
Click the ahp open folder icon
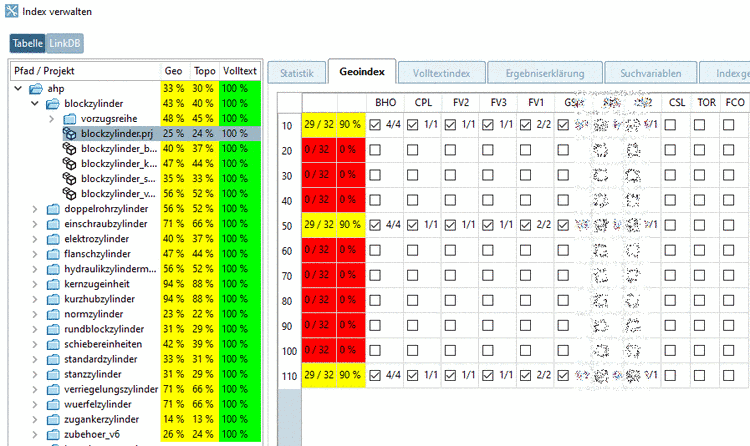pyautogui.click(x=36, y=89)
